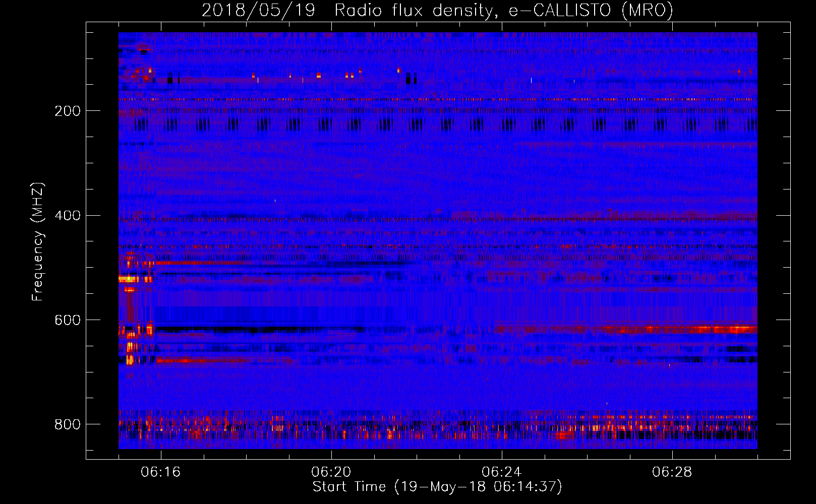Click the 400 frequency tick label
816x504 pixels.
(68, 216)
